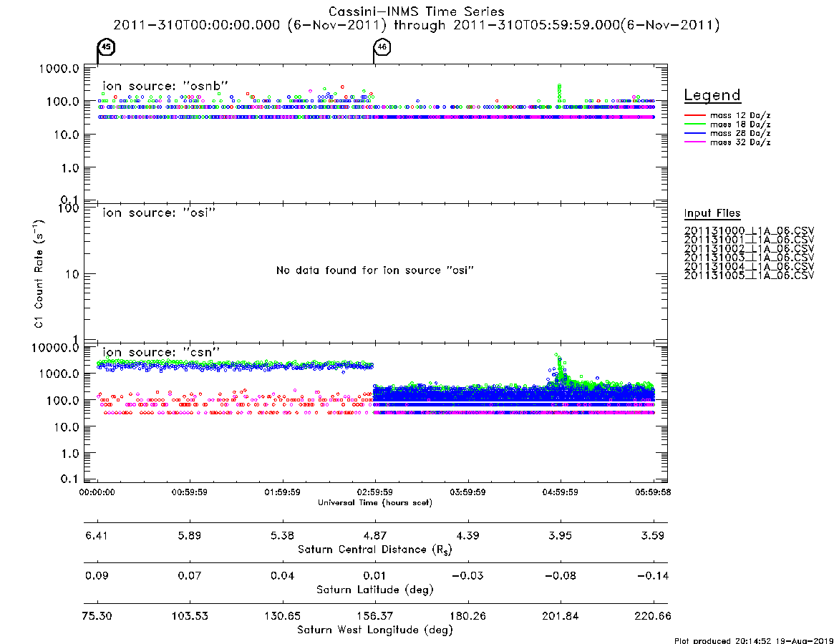Click time tick label 03:59:59

(467, 492)
